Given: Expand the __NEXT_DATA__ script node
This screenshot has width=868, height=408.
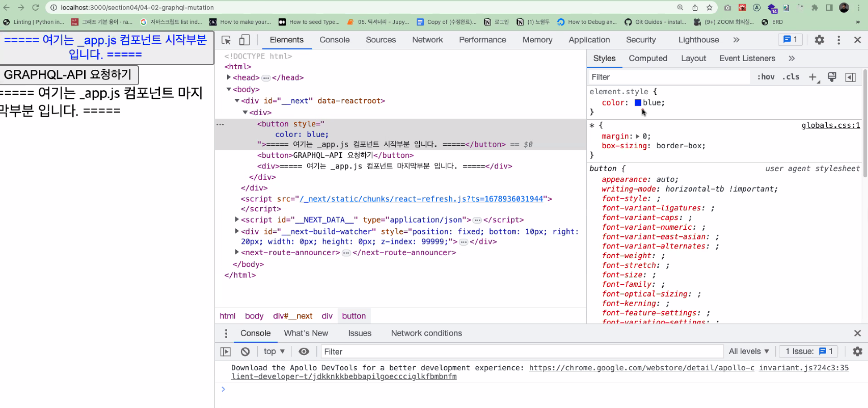Looking at the screenshot, I should [x=237, y=220].
